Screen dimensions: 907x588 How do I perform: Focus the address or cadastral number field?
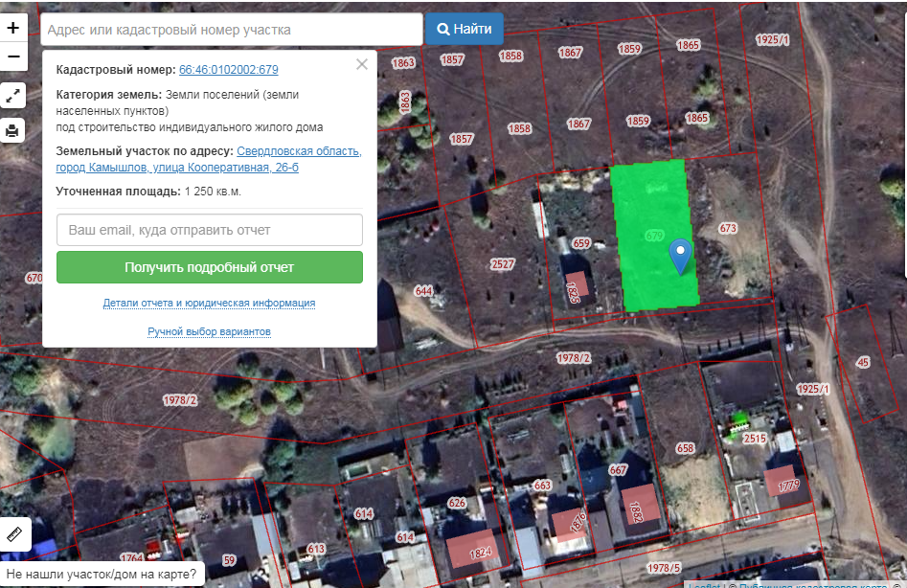[x=232, y=30]
